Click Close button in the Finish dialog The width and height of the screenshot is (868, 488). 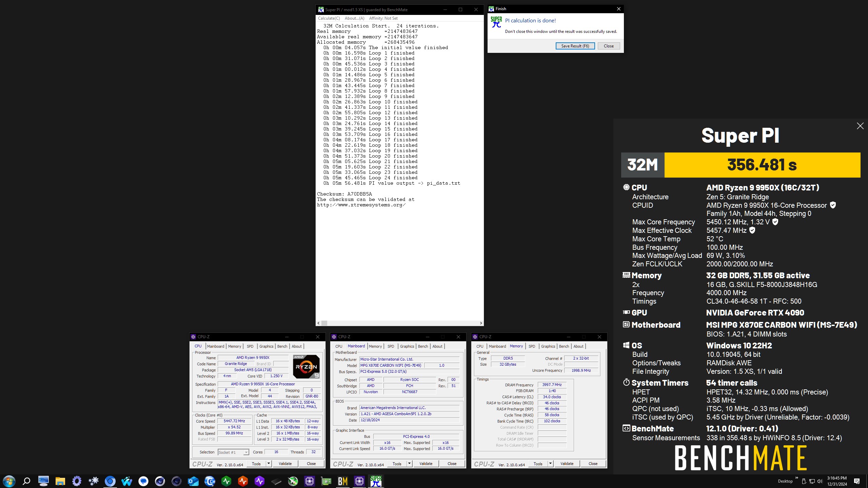[609, 46]
